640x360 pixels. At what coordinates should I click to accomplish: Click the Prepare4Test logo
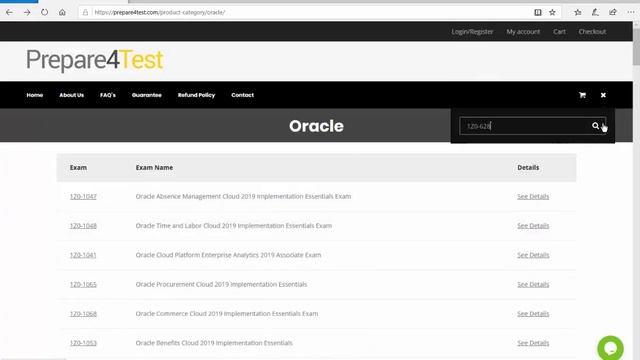tap(95, 60)
